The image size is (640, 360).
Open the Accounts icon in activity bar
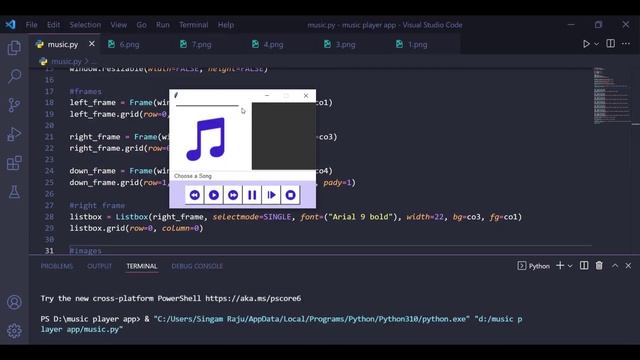click(x=14, y=302)
